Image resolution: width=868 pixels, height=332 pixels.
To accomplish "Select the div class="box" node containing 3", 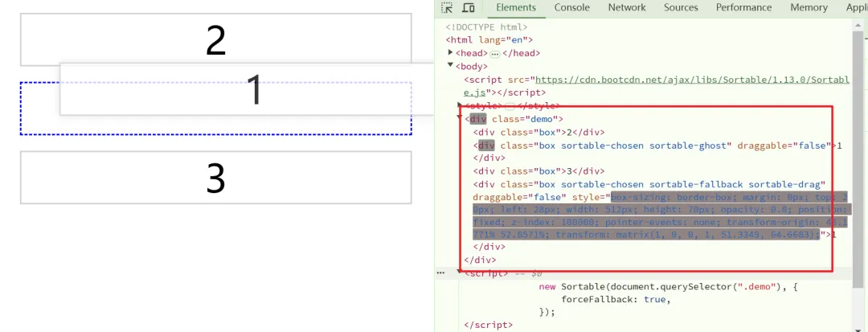I will pyautogui.click(x=538, y=171).
